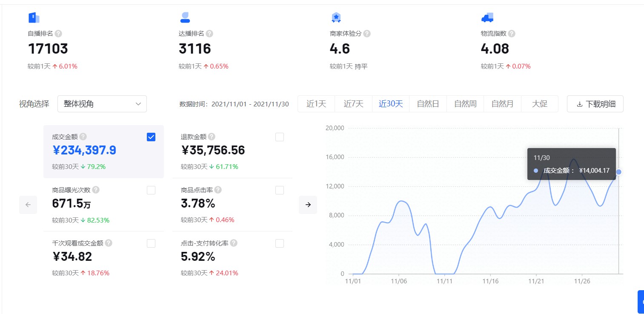This screenshot has height=314, width=644.
Task: Click the 11/30 data point on chart
Action: click(619, 172)
